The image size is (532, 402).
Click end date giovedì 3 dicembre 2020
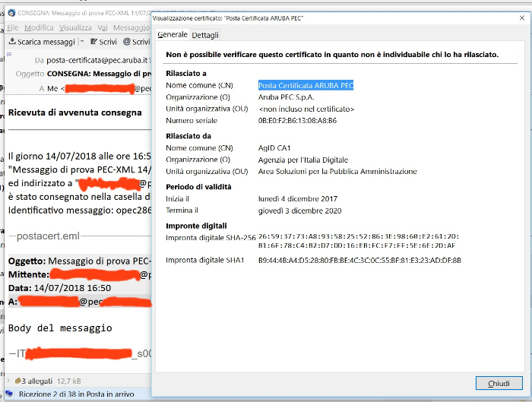pos(299,210)
